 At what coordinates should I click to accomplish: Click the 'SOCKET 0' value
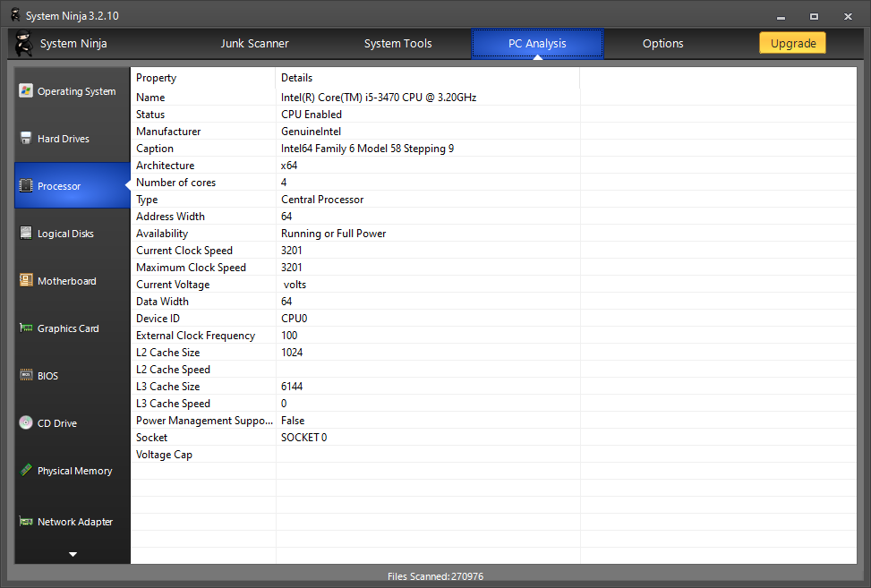tap(303, 437)
